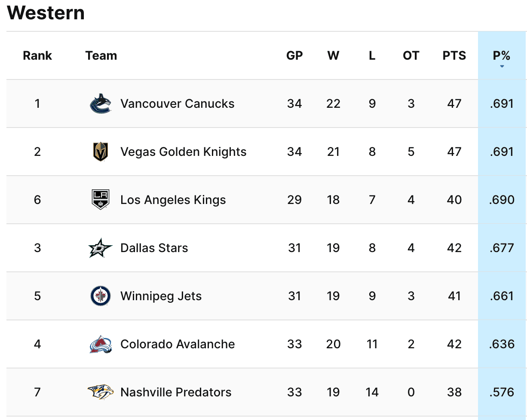
Task: Sort by the W wins column
Action: pyautogui.click(x=333, y=55)
